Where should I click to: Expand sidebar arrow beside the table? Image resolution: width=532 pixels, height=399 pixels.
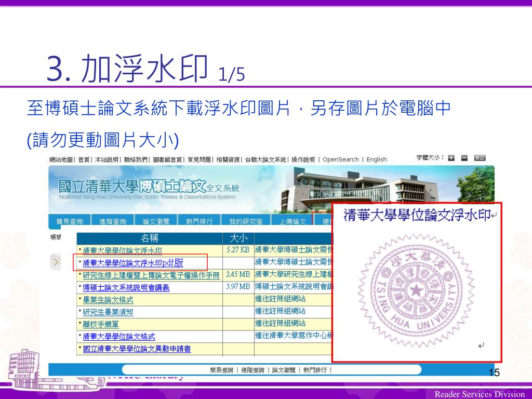coord(56,262)
